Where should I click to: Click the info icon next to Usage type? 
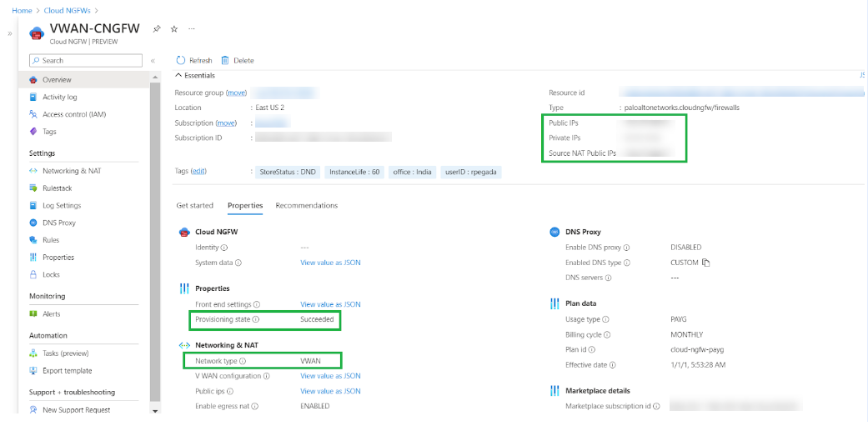(606, 319)
